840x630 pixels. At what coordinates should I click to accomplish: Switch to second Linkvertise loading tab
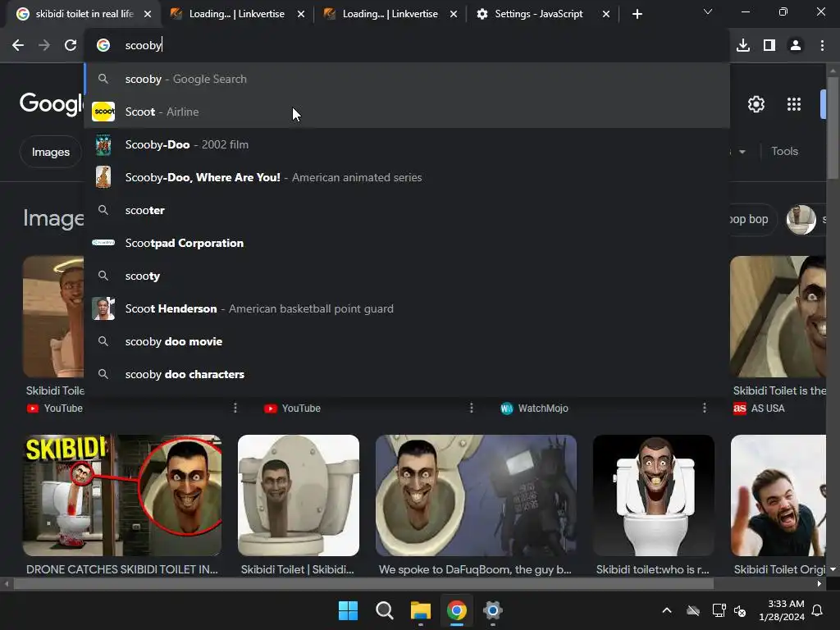coord(390,14)
